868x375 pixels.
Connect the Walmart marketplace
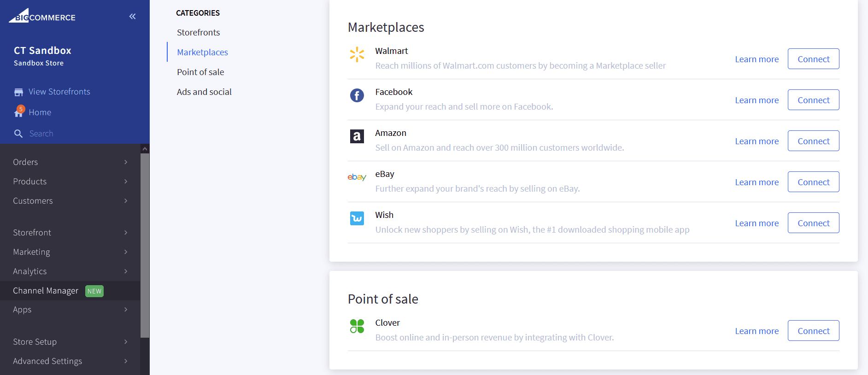pyautogui.click(x=813, y=59)
